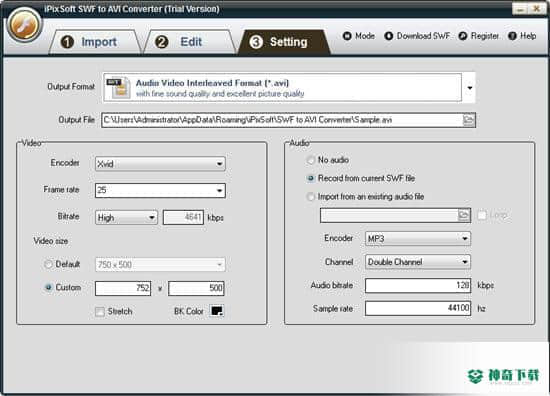Open the Channel Double Channel dropdown
Viewport: 550px width, 396px height.
tap(418, 262)
